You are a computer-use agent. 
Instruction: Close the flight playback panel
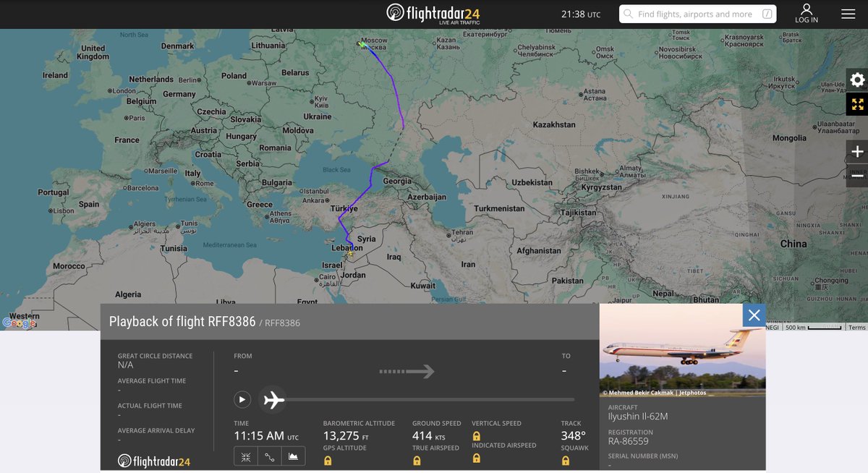click(x=754, y=315)
